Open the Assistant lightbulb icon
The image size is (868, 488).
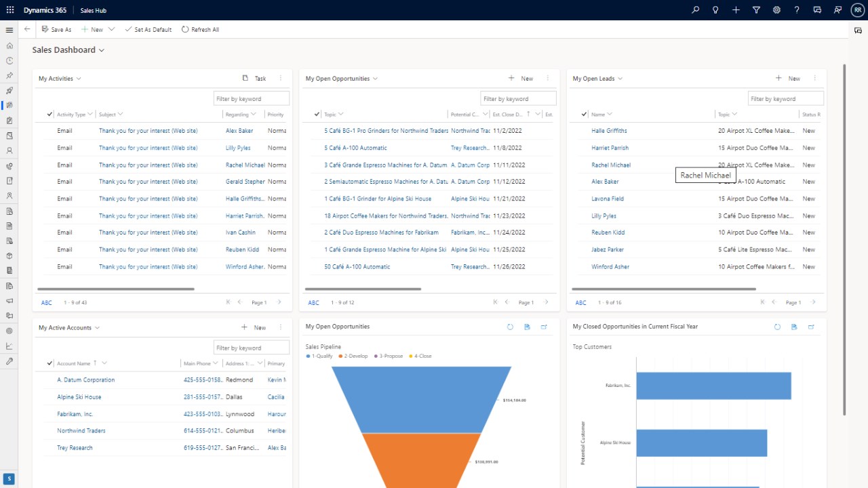click(715, 10)
